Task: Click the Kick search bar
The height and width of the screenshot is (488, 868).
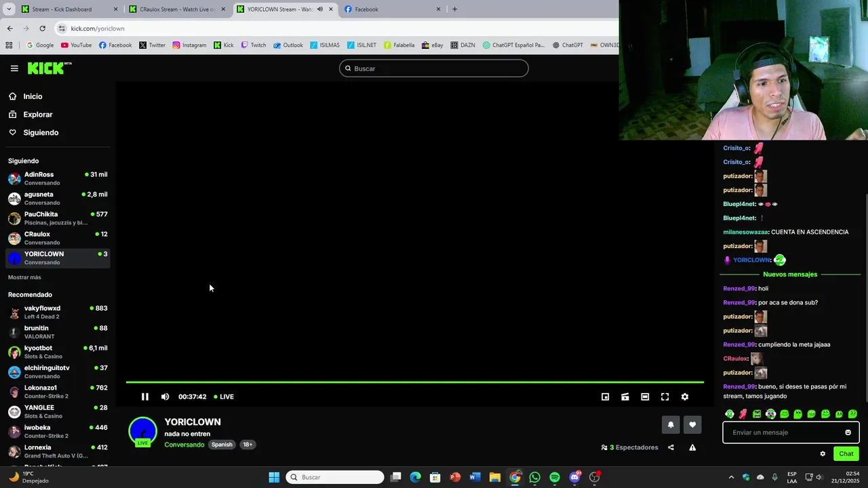Action: (433, 68)
